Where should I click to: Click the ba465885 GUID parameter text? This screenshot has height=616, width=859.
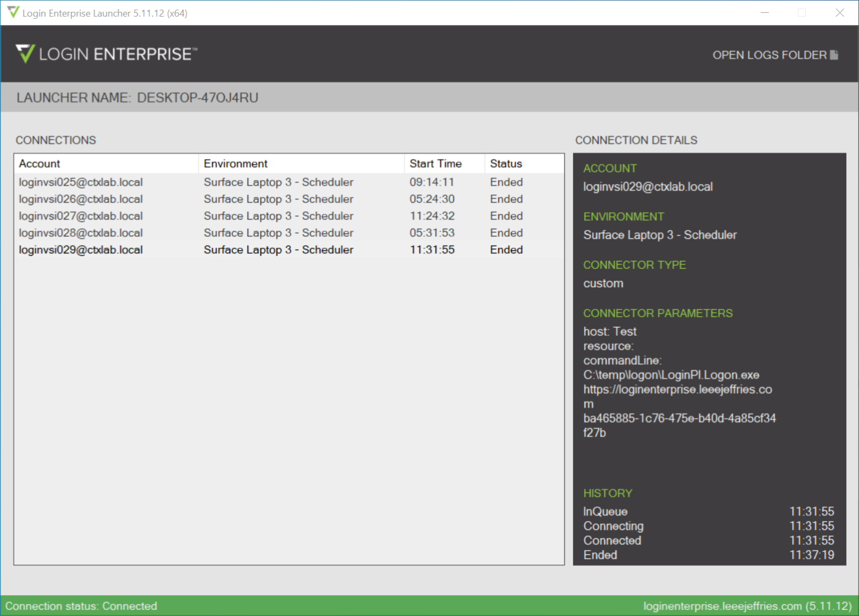[x=680, y=425]
